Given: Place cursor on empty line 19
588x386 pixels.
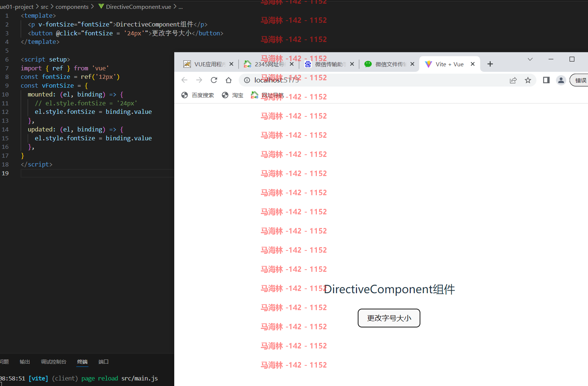Looking at the screenshot, I should [x=97, y=173].
